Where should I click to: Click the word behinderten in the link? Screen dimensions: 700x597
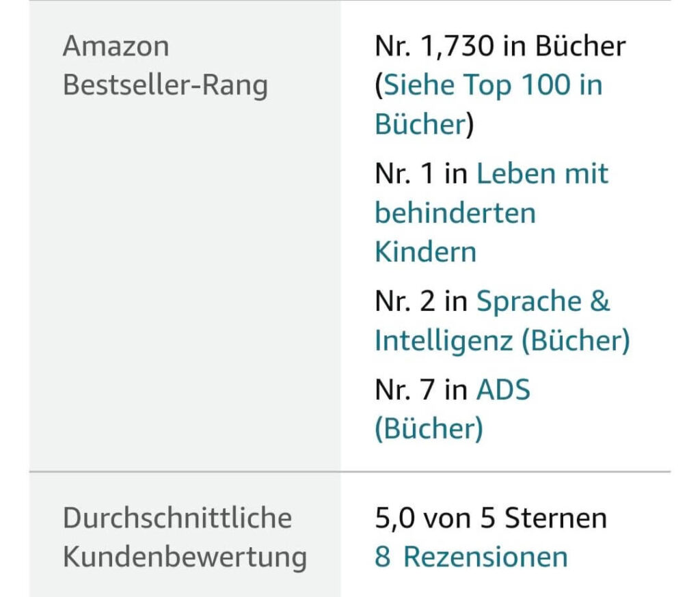click(x=455, y=213)
